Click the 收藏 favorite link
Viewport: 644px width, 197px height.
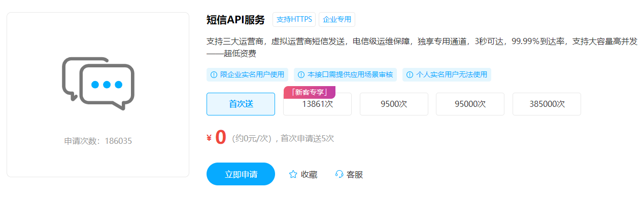[x=303, y=174]
